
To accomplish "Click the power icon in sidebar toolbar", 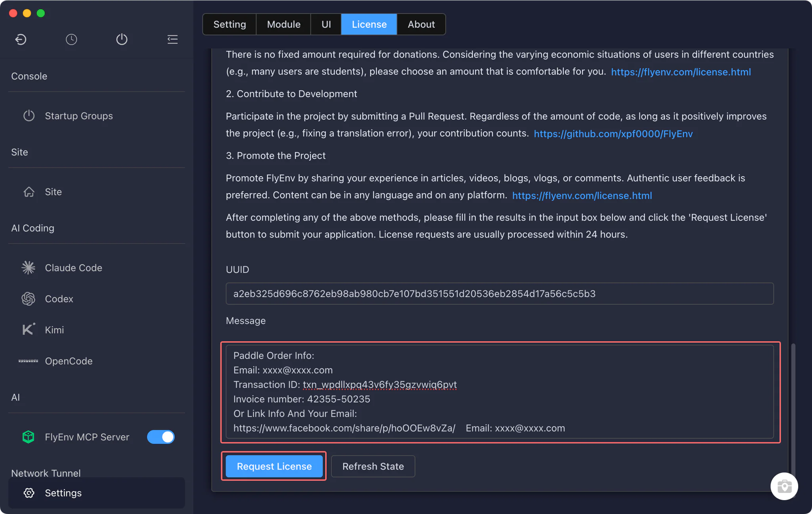I will tap(122, 39).
